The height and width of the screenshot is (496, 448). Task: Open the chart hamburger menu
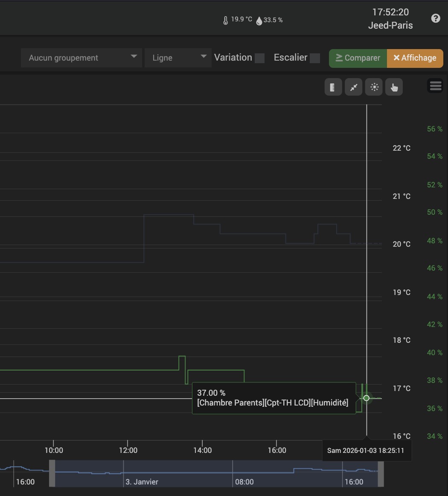pyautogui.click(x=435, y=86)
